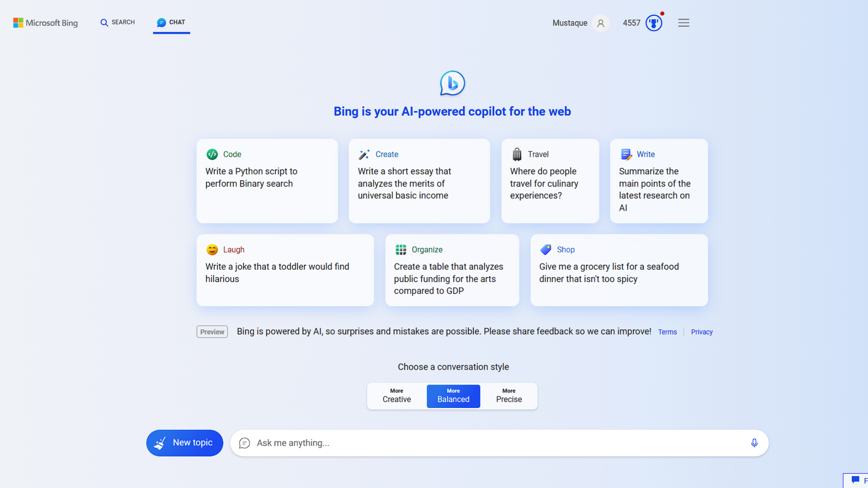868x488 pixels.
Task: Open the Privacy link
Action: click(701, 332)
